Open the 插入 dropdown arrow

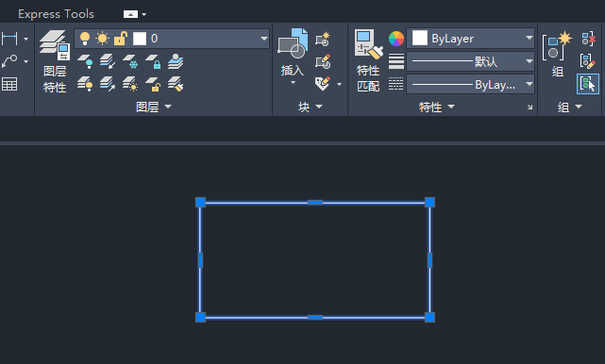click(x=293, y=83)
